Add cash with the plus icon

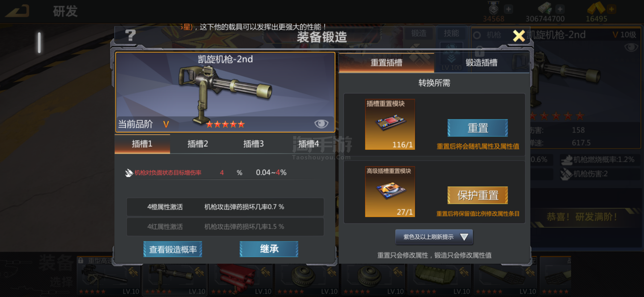point(560,9)
